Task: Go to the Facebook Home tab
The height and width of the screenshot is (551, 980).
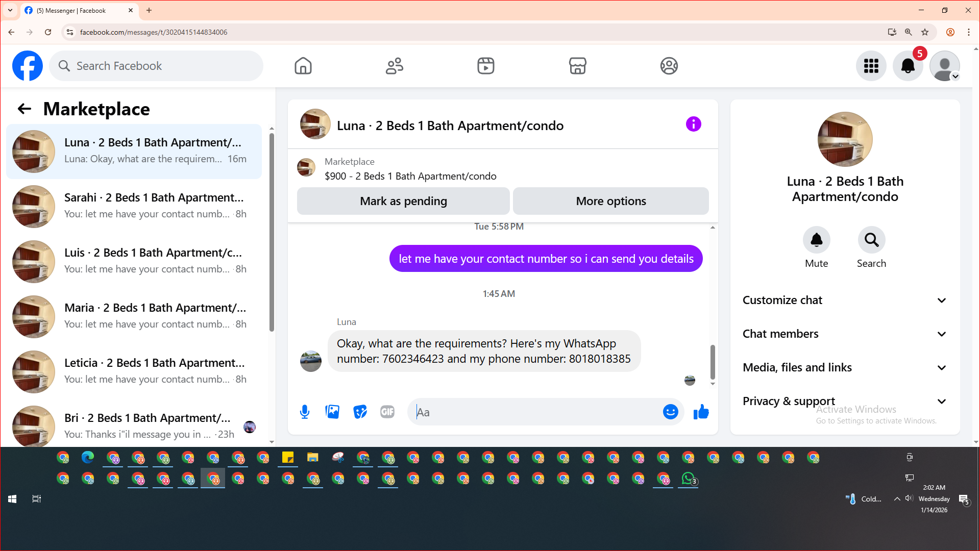Action: [303, 66]
